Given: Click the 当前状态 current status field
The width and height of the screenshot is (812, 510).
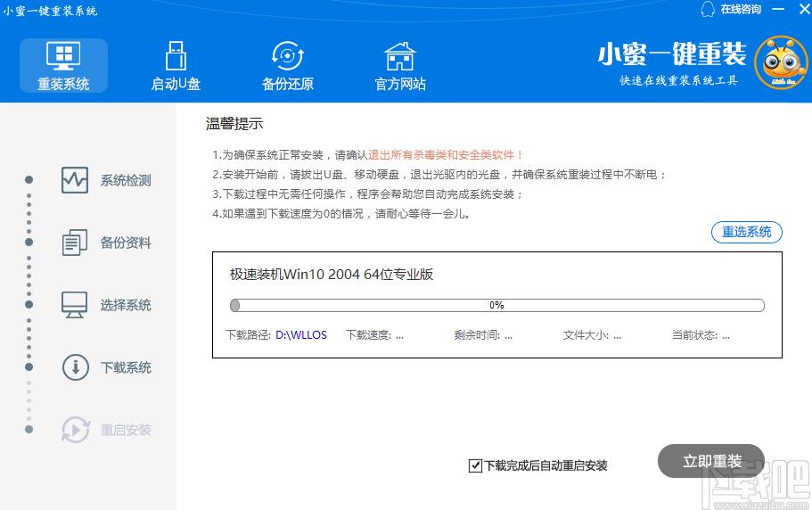Looking at the screenshot, I should (x=701, y=335).
